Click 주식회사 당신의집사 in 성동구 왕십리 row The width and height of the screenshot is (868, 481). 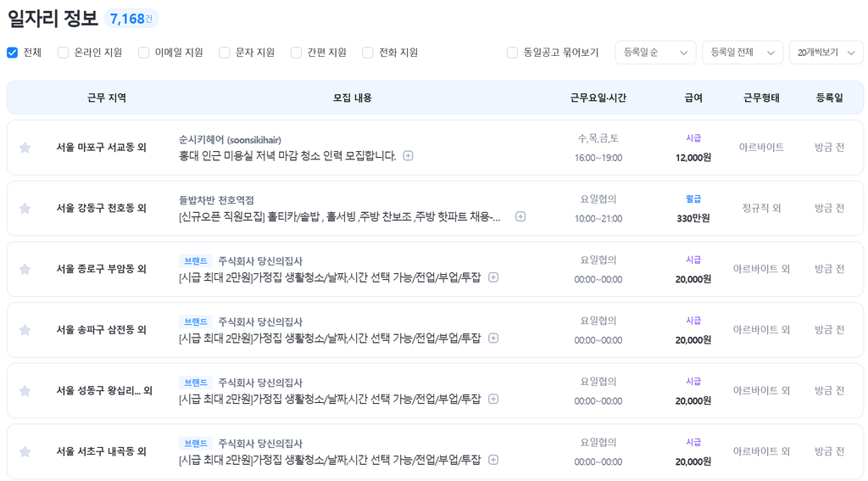pyautogui.click(x=260, y=383)
